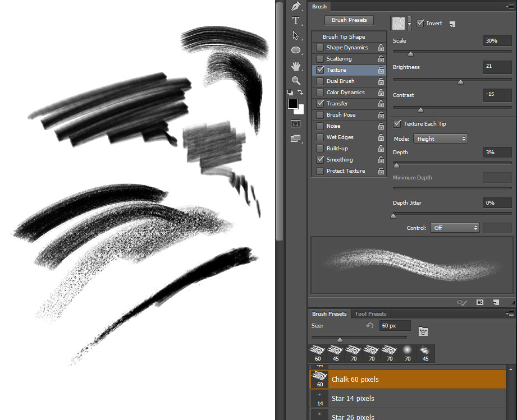Uncheck the Texture checkbox
This screenshot has width=517, height=420.
pyautogui.click(x=320, y=70)
